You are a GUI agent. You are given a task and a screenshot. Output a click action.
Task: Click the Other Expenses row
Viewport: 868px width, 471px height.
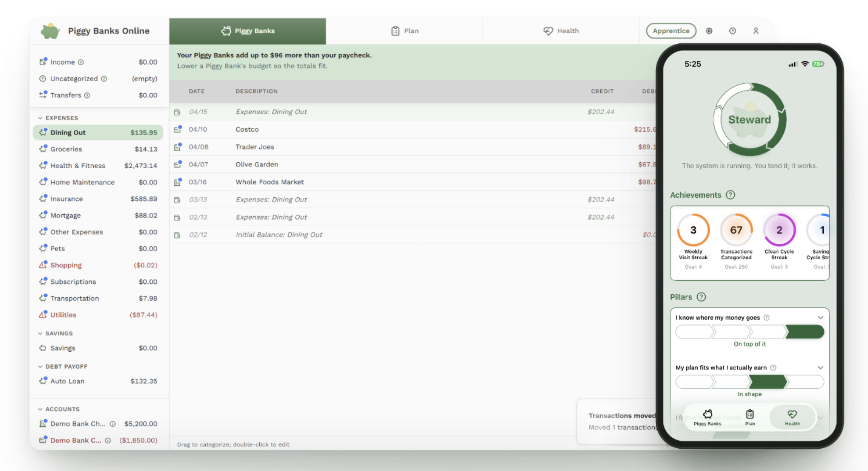pos(98,232)
